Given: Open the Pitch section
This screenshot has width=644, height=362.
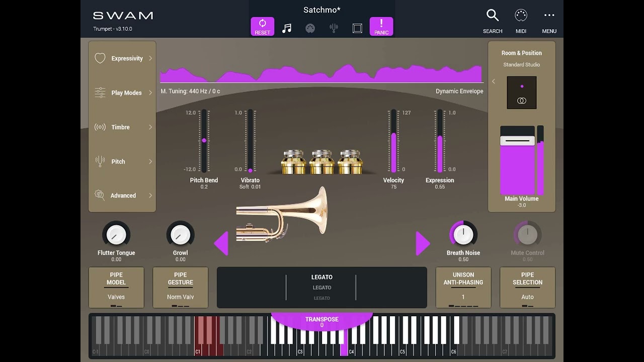Looking at the screenshot, I should (x=122, y=161).
